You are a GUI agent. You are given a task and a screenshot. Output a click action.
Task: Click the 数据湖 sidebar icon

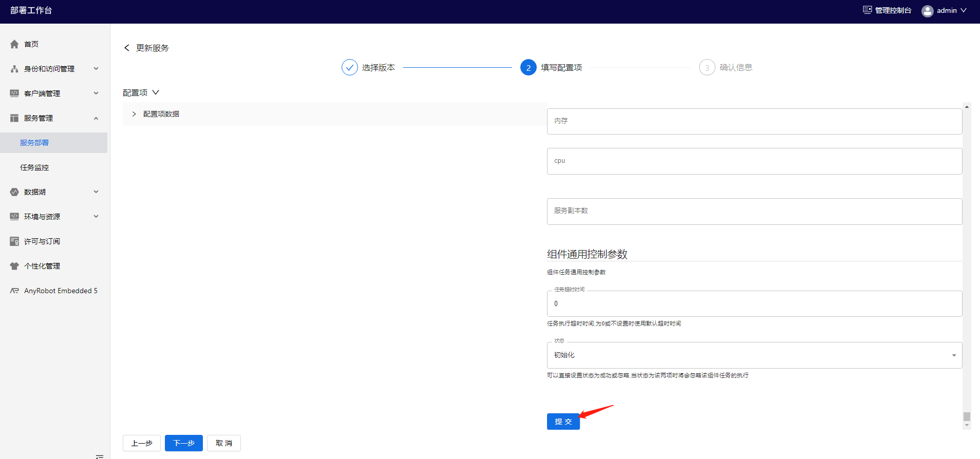[x=14, y=192]
